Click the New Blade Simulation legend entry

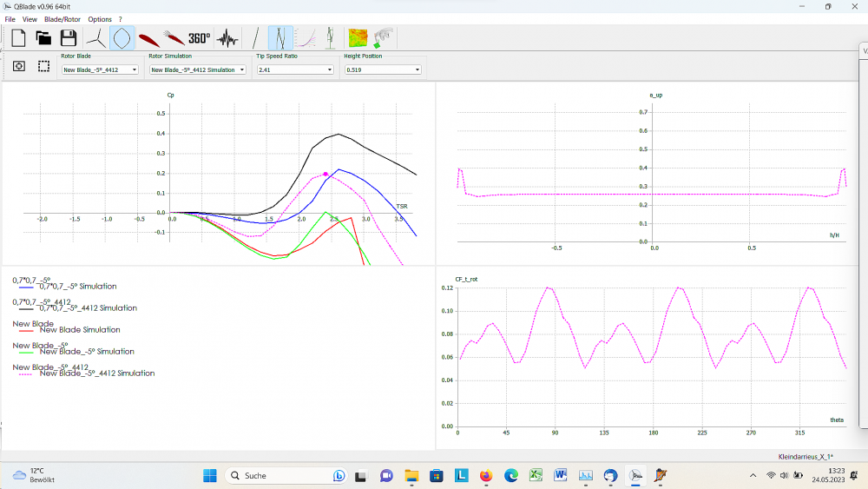click(x=79, y=330)
